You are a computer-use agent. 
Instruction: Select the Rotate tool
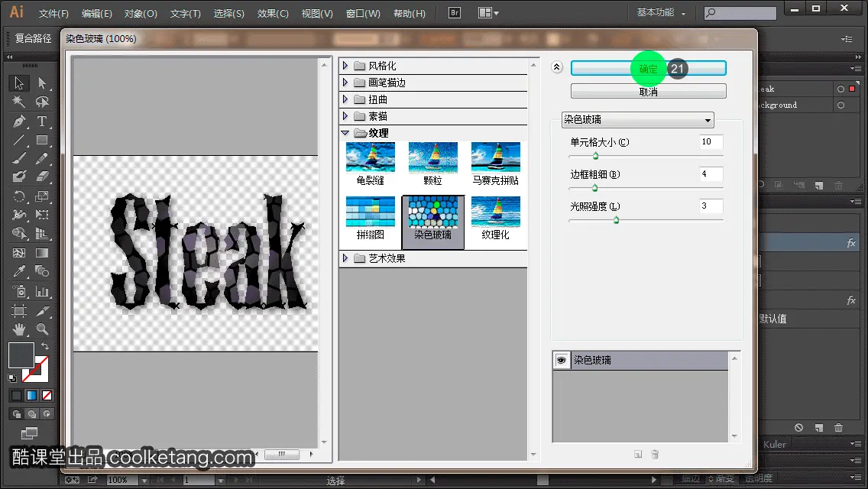pos(19,196)
